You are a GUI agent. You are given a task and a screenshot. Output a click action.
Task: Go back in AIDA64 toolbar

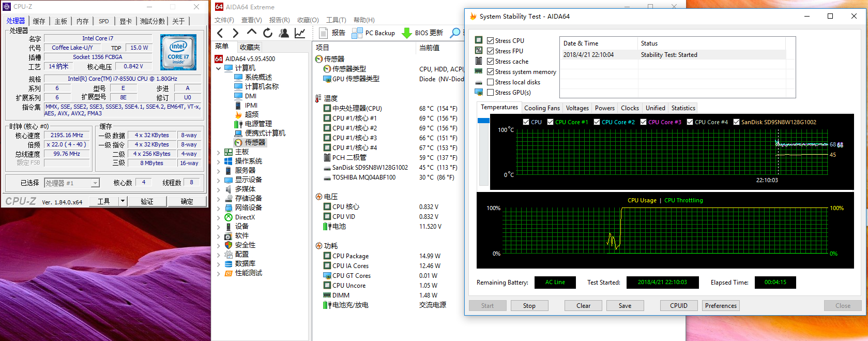tap(220, 33)
